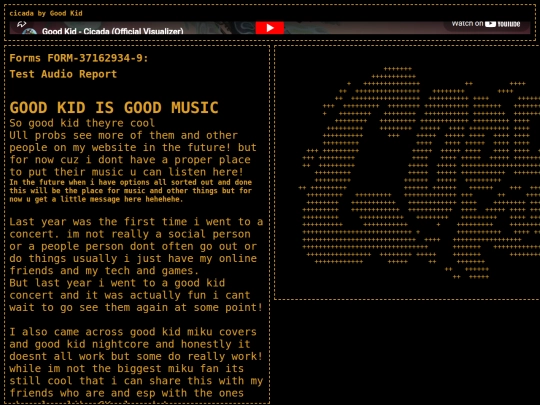This screenshot has height=405, width=540.
Task: Select the line 'But last year i went to a good kid'
Action: coord(117,283)
